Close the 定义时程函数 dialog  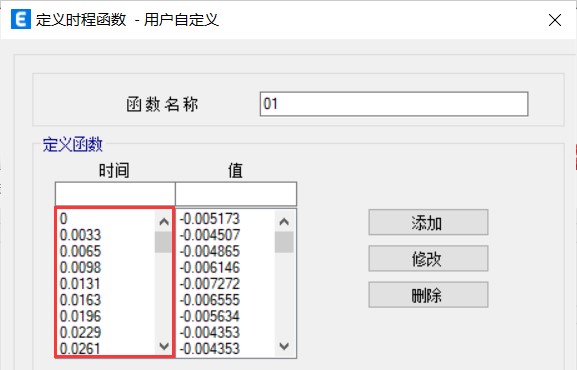tap(555, 20)
